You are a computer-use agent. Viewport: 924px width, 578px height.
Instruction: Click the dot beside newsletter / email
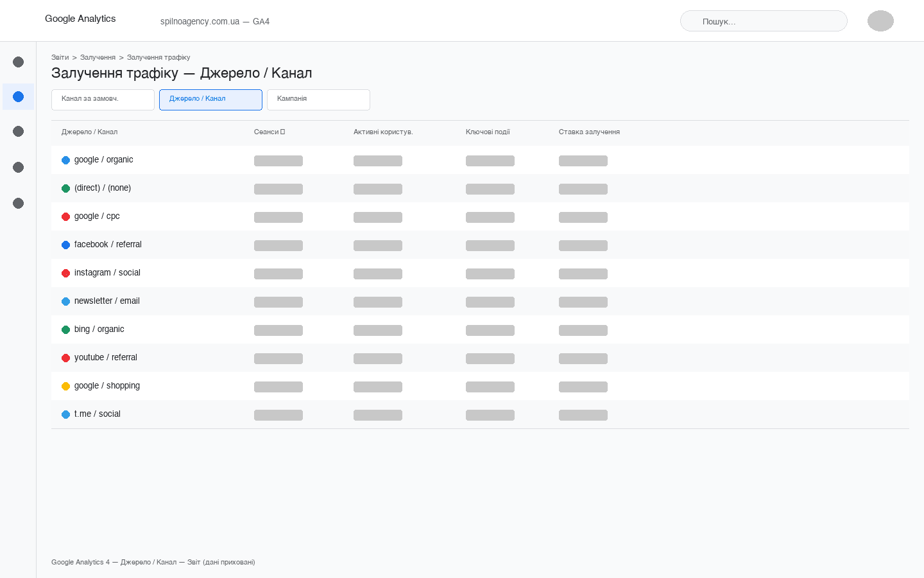click(65, 302)
